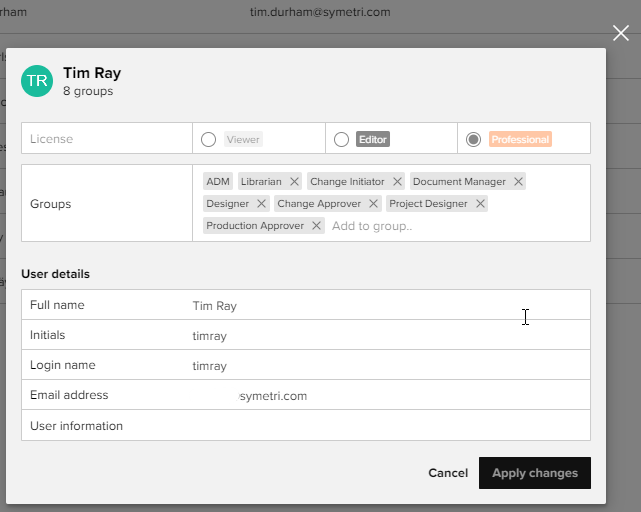Select the Editor license radio button
The image size is (641, 512).
341,139
